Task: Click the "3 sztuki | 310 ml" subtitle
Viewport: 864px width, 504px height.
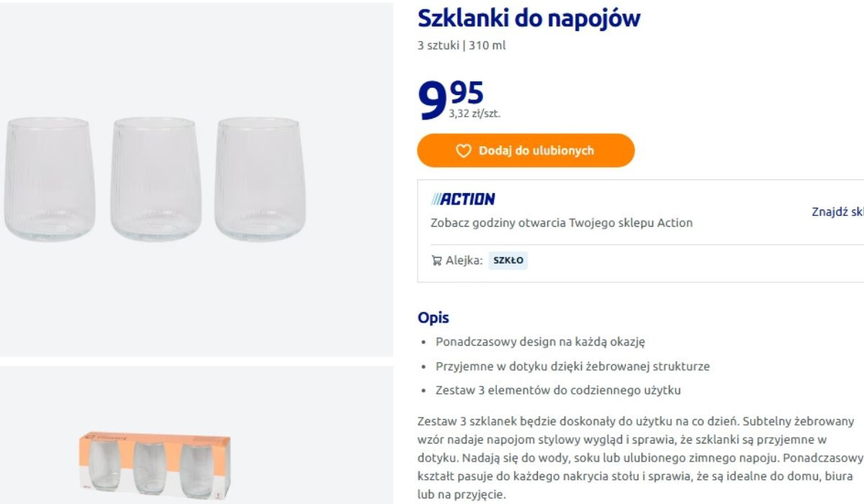Action: click(462, 45)
